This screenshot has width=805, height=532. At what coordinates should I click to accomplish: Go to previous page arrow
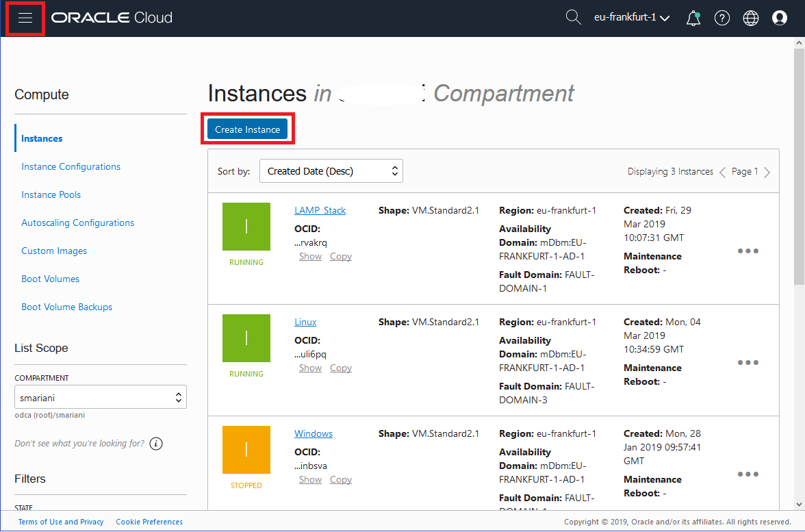[x=722, y=172]
